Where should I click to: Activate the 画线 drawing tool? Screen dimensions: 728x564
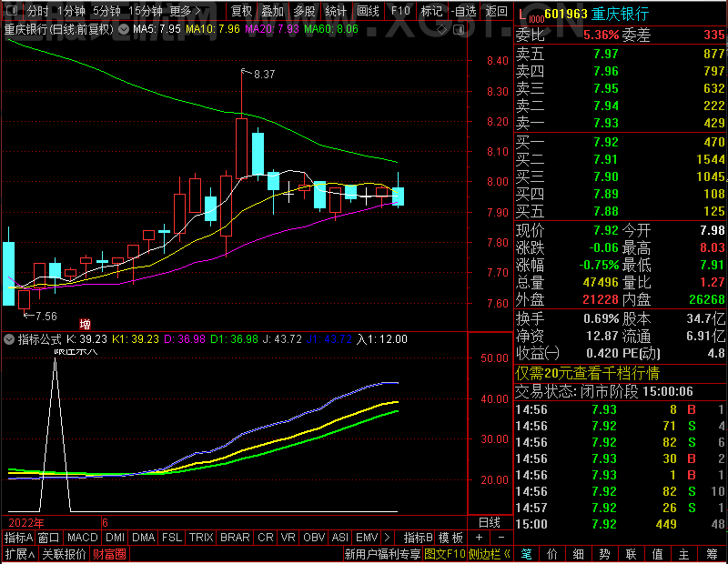click(369, 11)
